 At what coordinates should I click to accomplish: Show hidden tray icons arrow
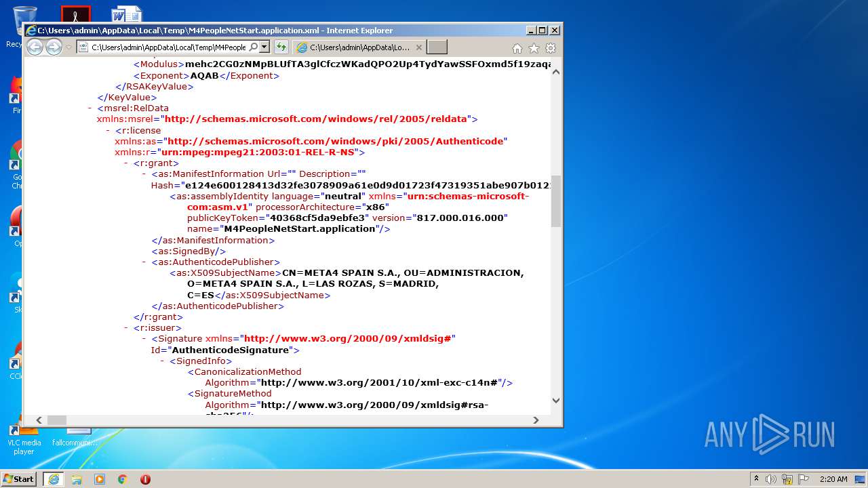coord(756,479)
